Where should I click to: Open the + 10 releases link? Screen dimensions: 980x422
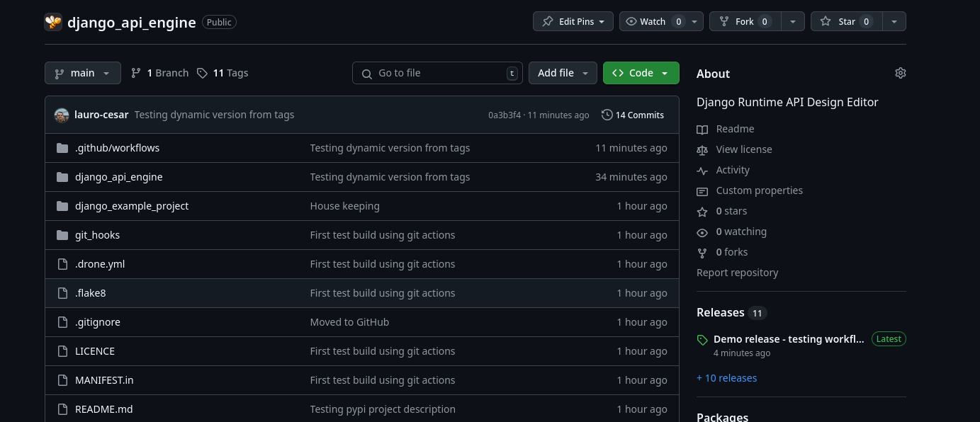726,378
